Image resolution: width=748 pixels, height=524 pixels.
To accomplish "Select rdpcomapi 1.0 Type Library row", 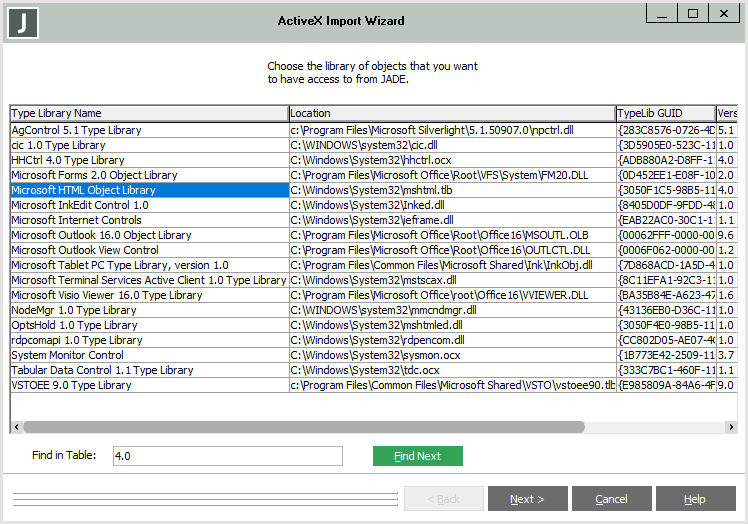I will pyautogui.click(x=149, y=340).
